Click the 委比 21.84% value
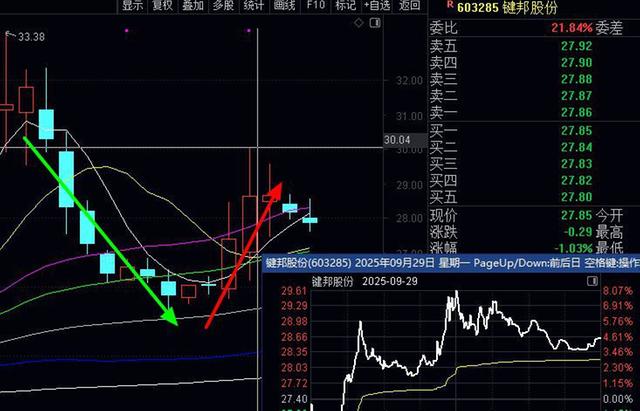 pos(571,28)
